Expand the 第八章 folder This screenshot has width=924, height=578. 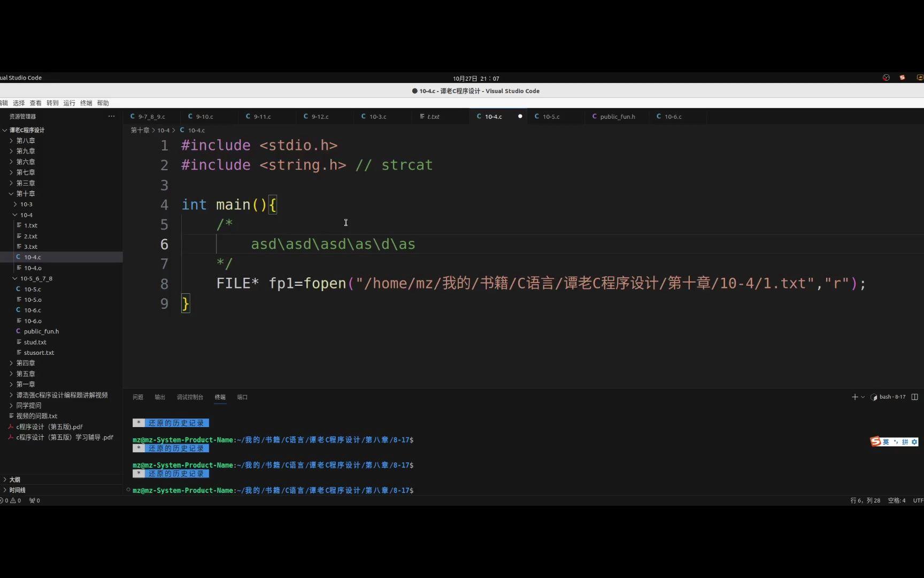pos(25,140)
